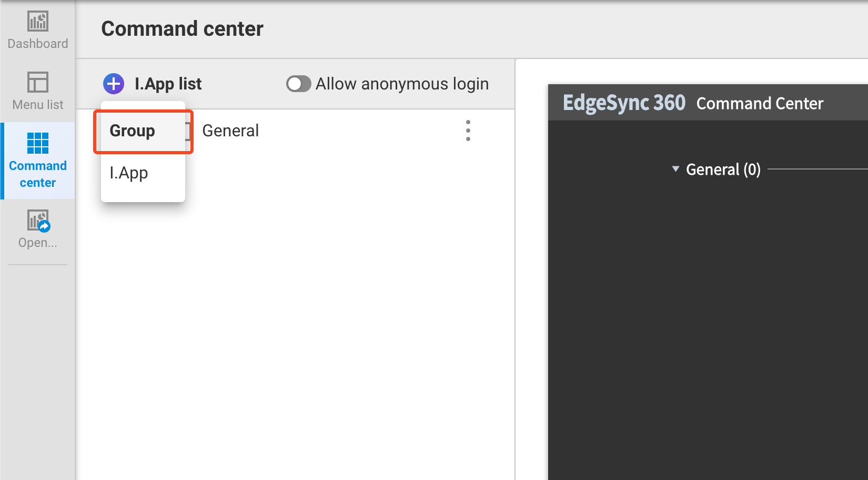This screenshot has height=480, width=868.
Task: Select the export icon above Open...
Action: (x=37, y=221)
